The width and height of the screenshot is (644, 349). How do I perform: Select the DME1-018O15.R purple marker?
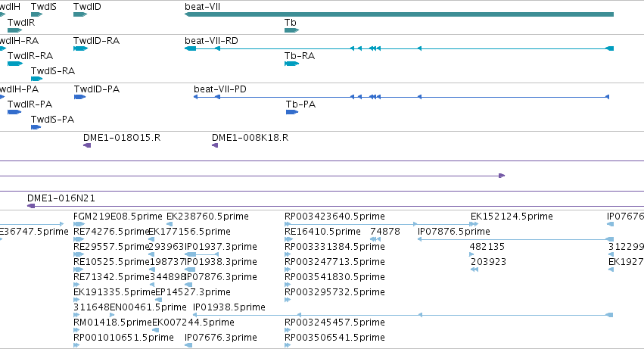point(87,145)
